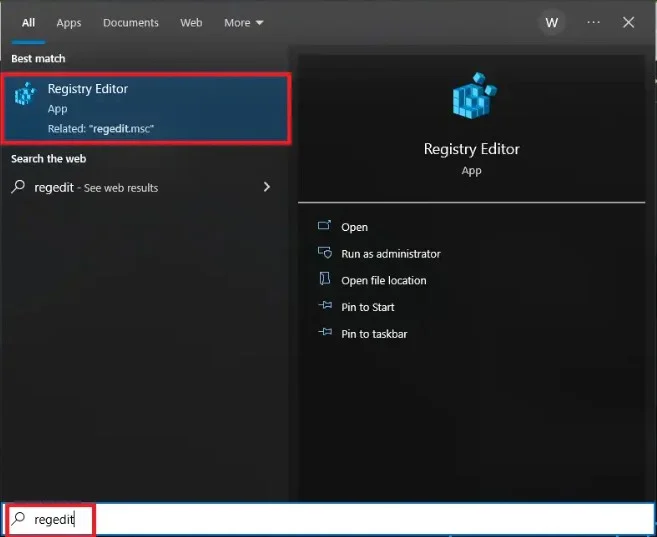
Task: Click the magnifier icon beside regedit web result
Action: (18, 187)
